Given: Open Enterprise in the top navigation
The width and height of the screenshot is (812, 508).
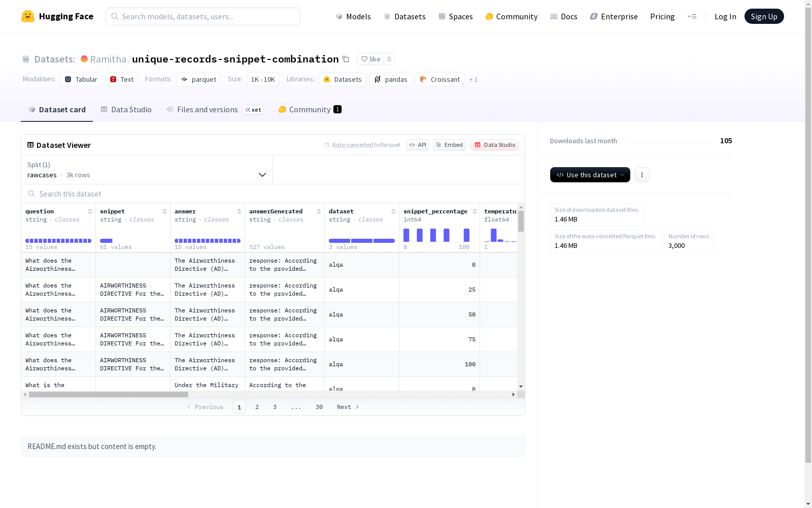Looking at the screenshot, I should point(614,16).
